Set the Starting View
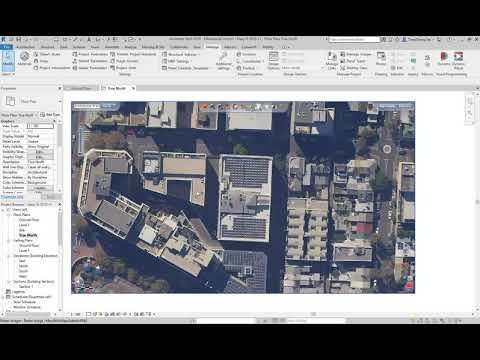This screenshot has width=480, height=360. [354, 68]
